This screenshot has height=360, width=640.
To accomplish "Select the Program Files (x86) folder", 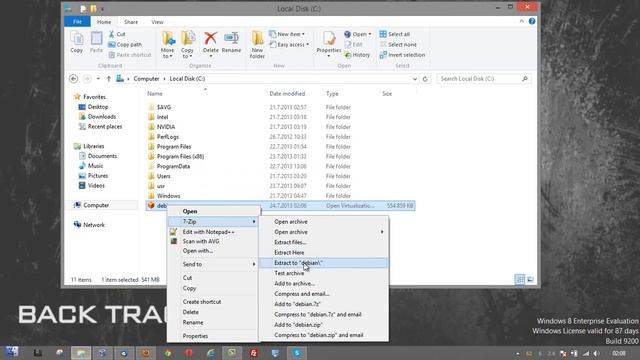I will [x=180, y=156].
